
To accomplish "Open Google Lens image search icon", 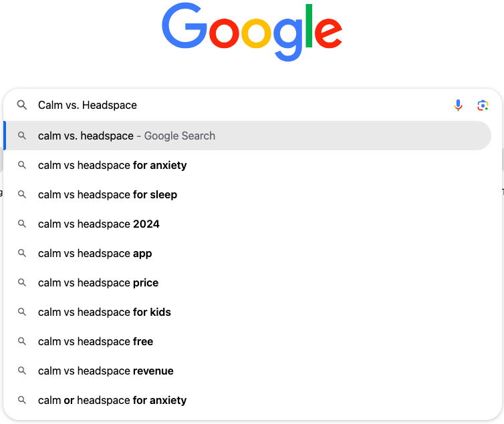I will click(483, 105).
